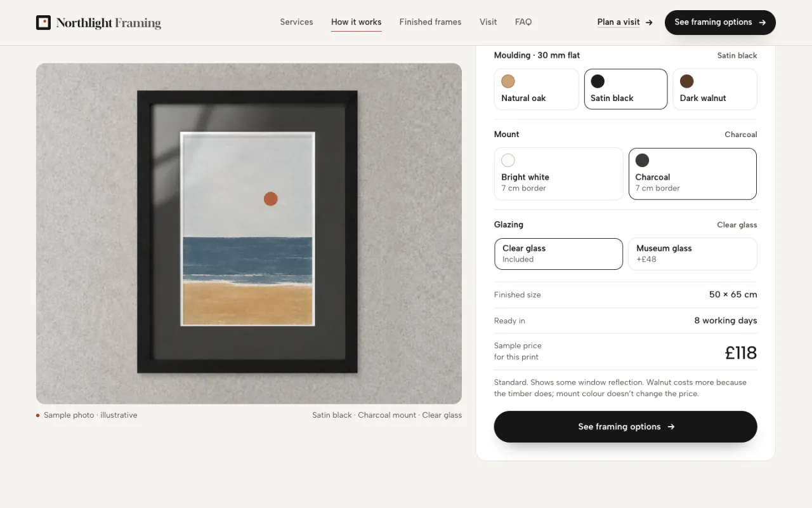Screen dimensions: 812x508
Task: Click the Sample photo · illustrative caption
Action: tap(90, 415)
